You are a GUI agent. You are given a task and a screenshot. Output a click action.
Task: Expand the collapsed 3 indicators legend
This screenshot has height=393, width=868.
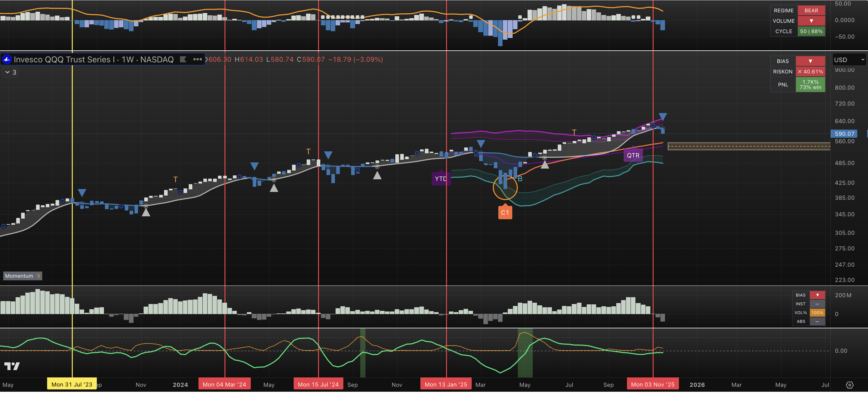click(x=10, y=72)
